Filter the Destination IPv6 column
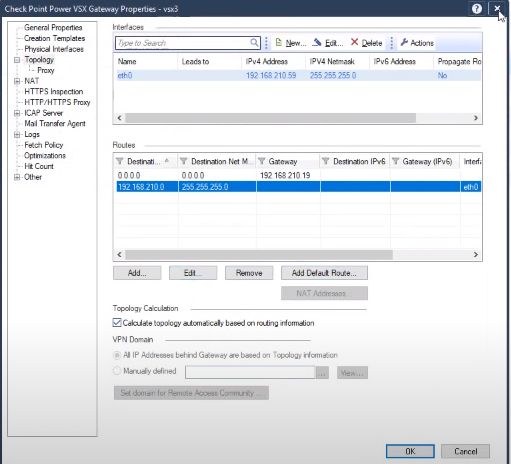511x464 pixels. pos(326,161)
